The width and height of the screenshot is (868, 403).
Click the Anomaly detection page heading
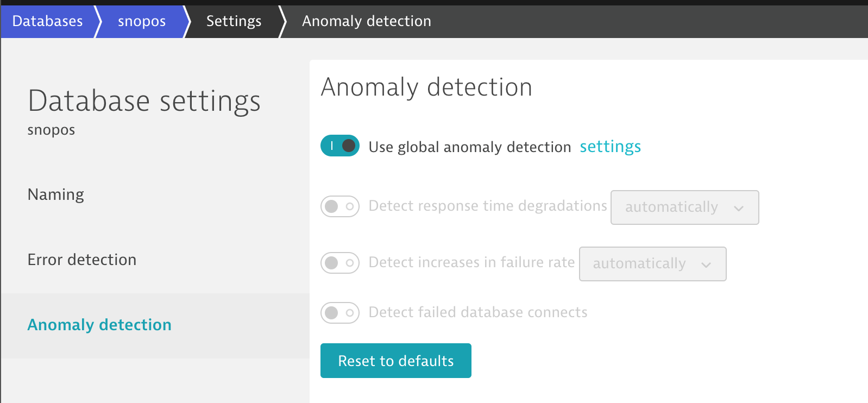(x=426, y=87)
